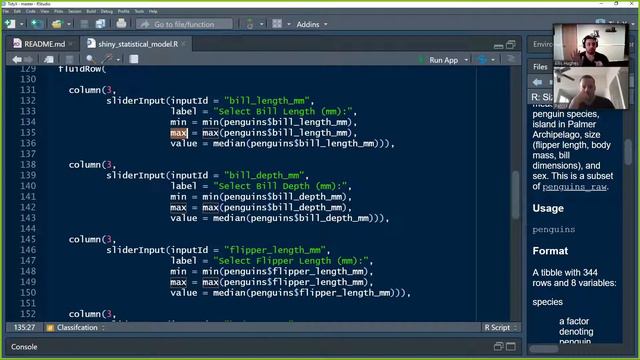Toggle the document outline
The height and width of the screenshot is (360, 640).
coord(510,60)
